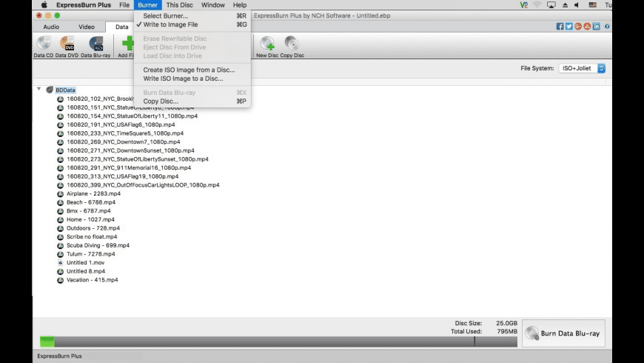
Task: Select 160820_191_NYC_USAFlag6_1080p.mp4
Action: click(x=121, y=124)
